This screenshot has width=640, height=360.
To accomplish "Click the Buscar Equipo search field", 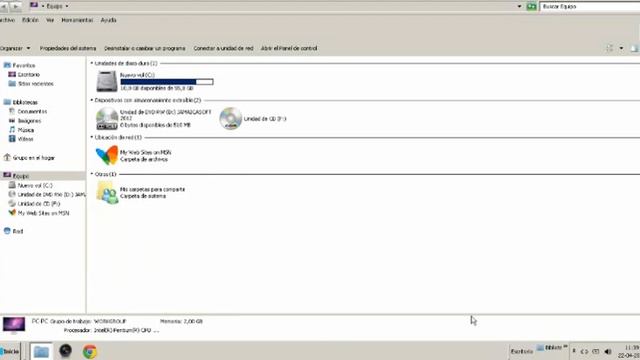I will (x=590, y=7).
